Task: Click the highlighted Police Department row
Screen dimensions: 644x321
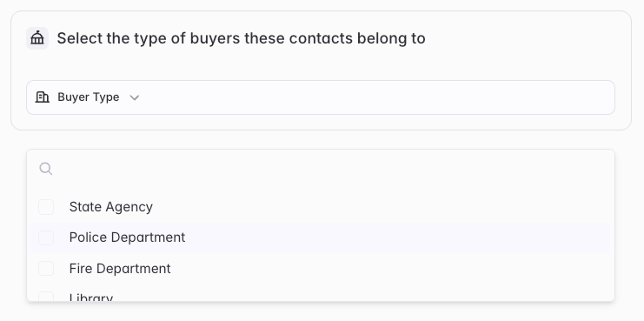Action: [x=321, y=237]
